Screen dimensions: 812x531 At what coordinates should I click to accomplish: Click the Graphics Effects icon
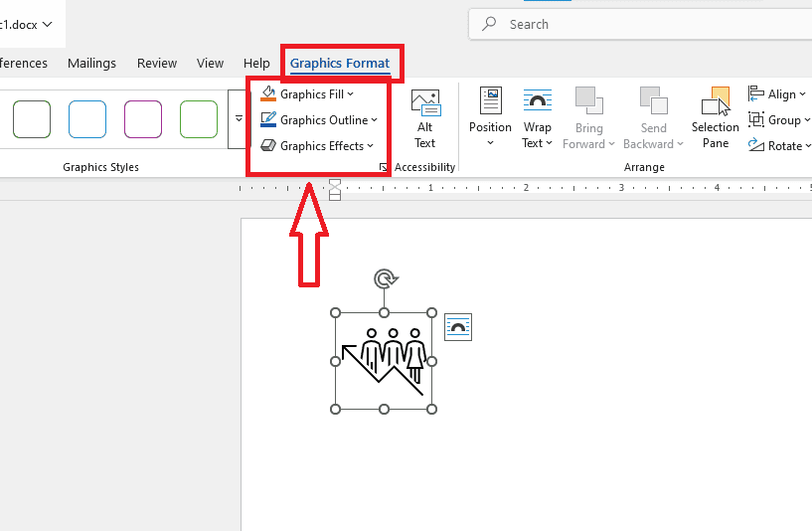click(268, 145)
